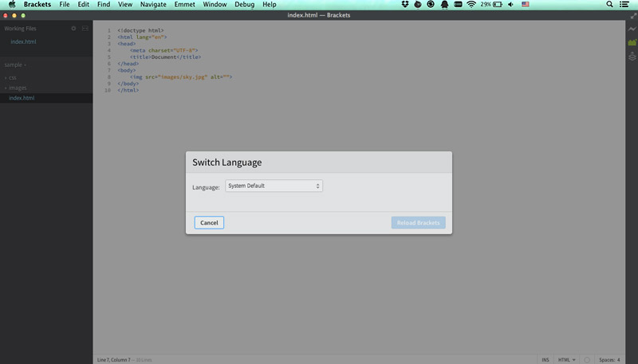This screenshot has width=638, height=364.
Task: Click the meta charset code line
Action: (x=164, y=50)
